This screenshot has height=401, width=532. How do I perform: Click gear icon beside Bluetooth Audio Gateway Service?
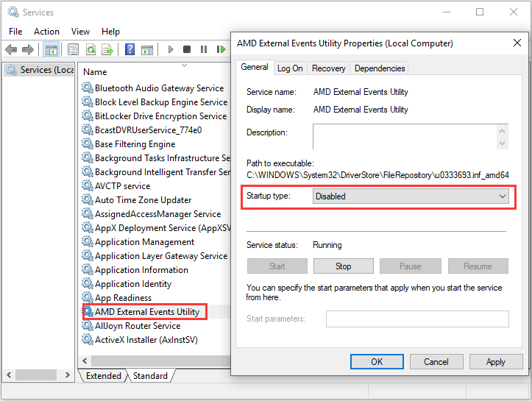pos(88,88)
